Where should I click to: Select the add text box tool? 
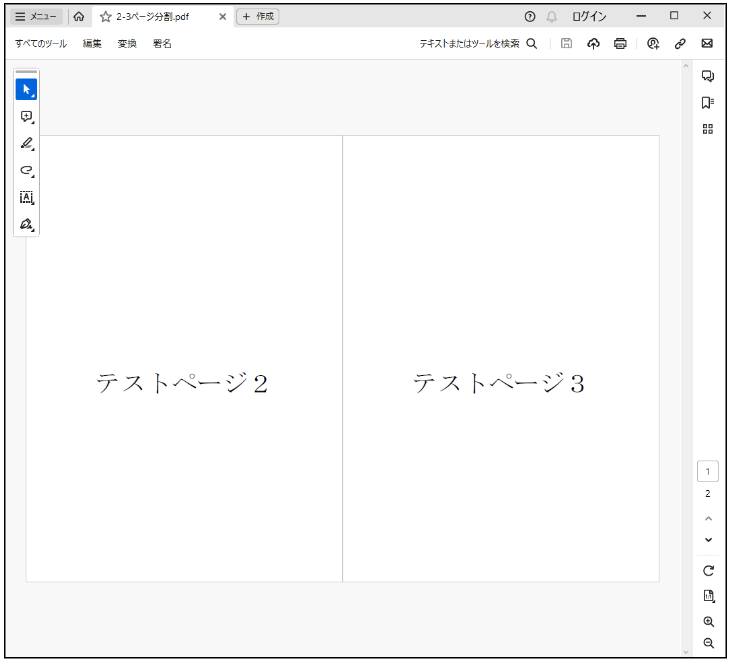tap(27, 197)
